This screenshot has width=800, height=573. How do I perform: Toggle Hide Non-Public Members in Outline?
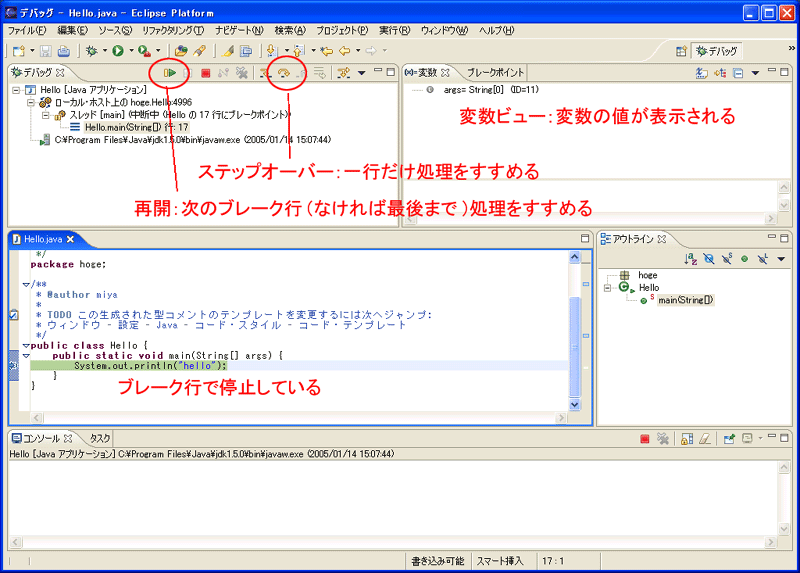tap(745, 259)
